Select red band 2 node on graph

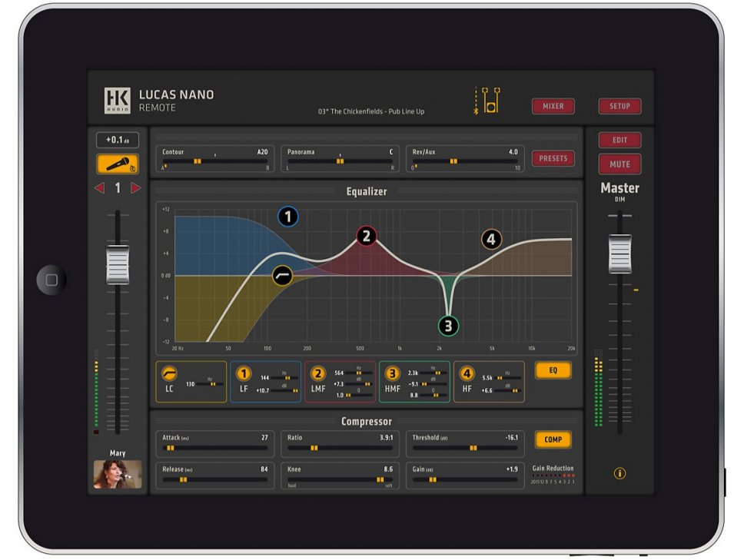(x=366, y=236)
